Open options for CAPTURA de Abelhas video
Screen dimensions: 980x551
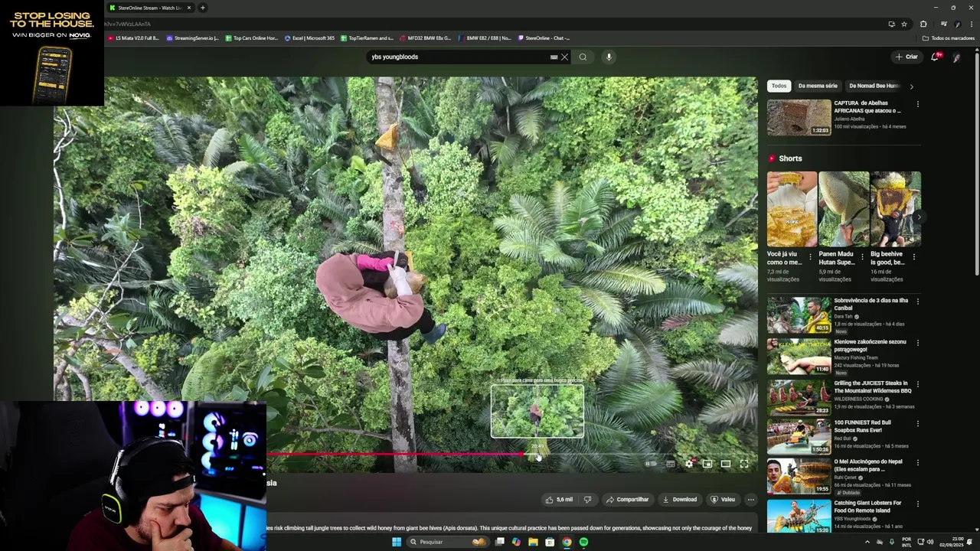917,104
